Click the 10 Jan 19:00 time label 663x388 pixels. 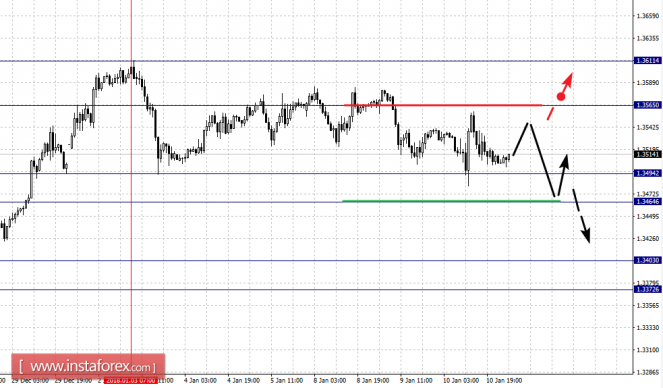tap(504, 380)
